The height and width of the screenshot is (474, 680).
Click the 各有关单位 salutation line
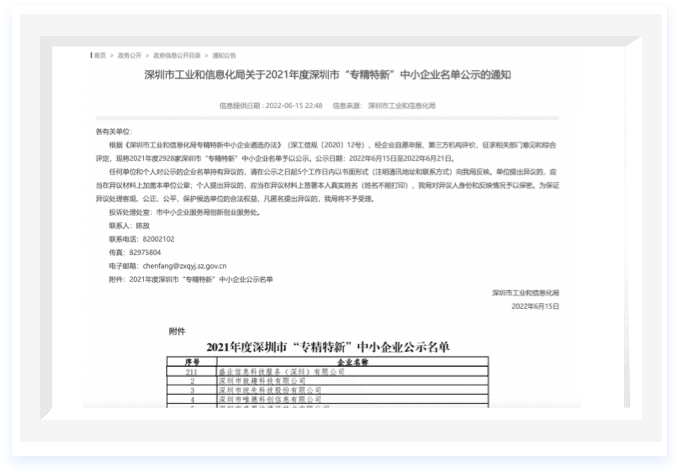(x=113, y=131)
